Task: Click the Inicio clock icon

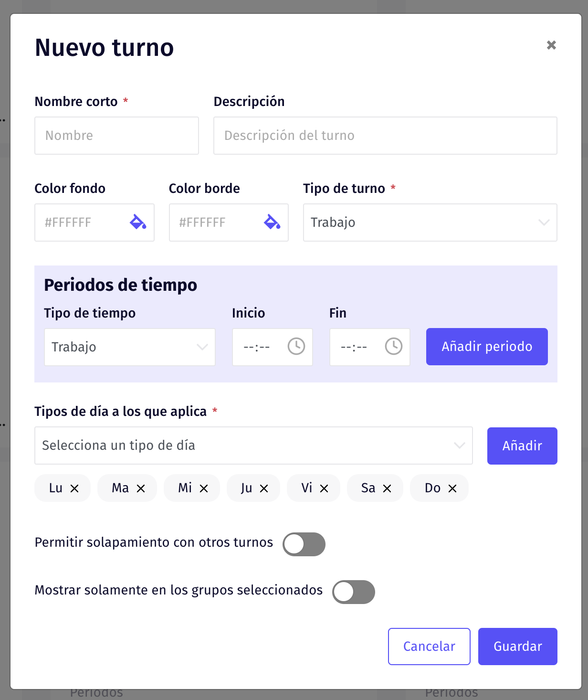Action: coord(296,346)
